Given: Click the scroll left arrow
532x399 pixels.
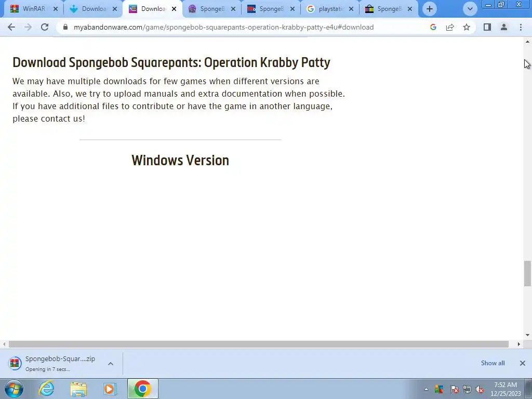Looking at the screenshot, I should (4, 344).
